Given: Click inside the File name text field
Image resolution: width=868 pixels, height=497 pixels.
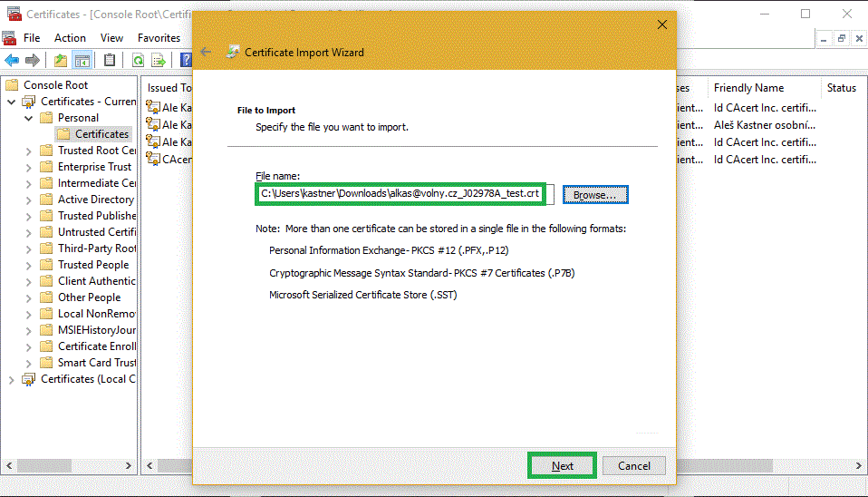Looking at the screenshot, I should point(400,194).
